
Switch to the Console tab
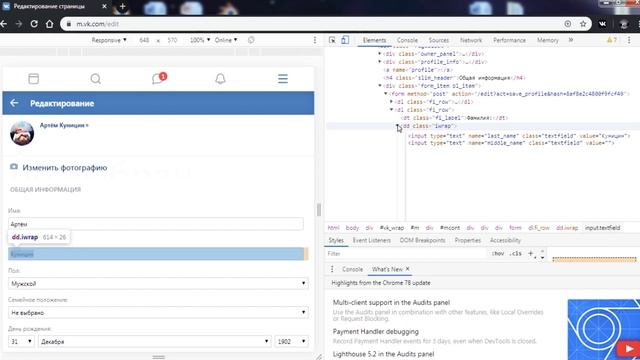(407, 40)
